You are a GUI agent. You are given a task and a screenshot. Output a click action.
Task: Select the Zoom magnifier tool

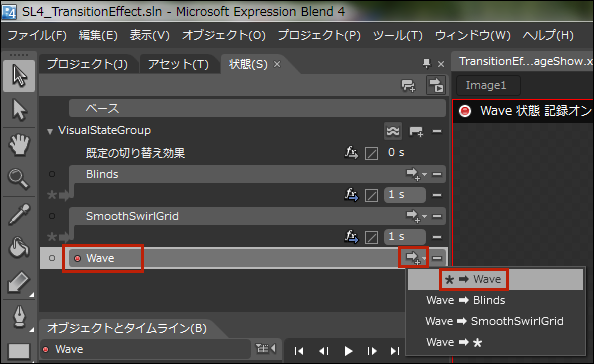click(19, 179)
